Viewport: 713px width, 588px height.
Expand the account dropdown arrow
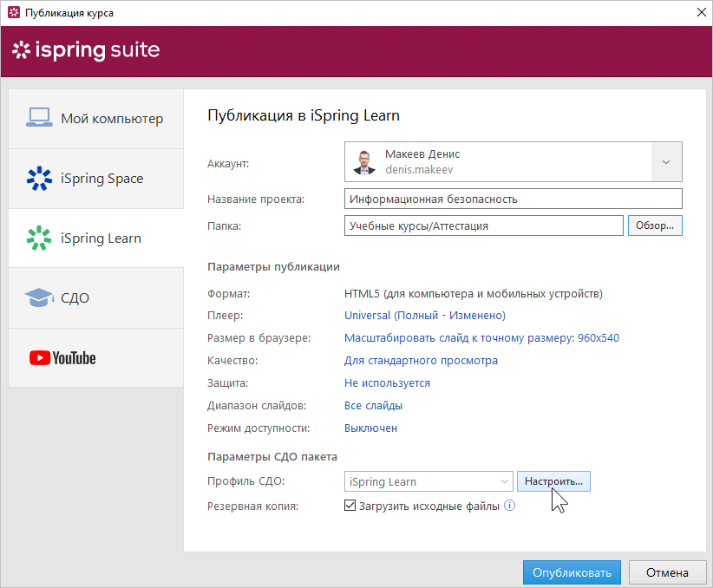click(x=666, y=162)
